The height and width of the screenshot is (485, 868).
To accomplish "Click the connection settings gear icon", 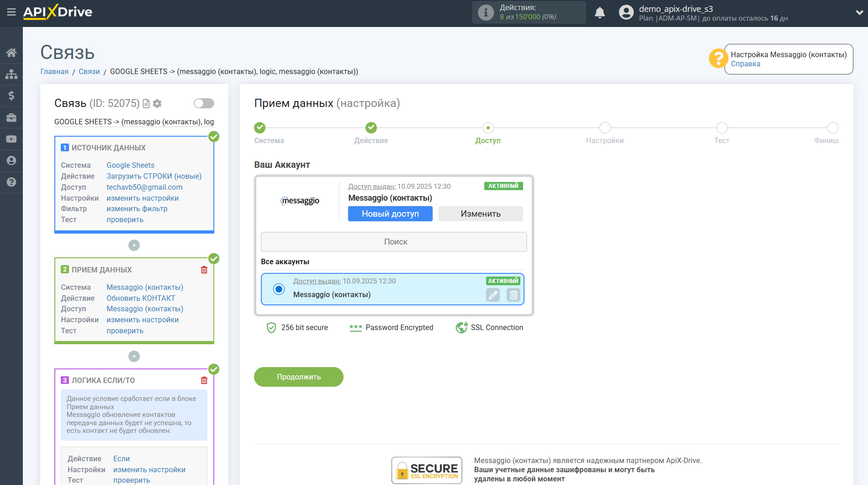I will click(157, 104).
